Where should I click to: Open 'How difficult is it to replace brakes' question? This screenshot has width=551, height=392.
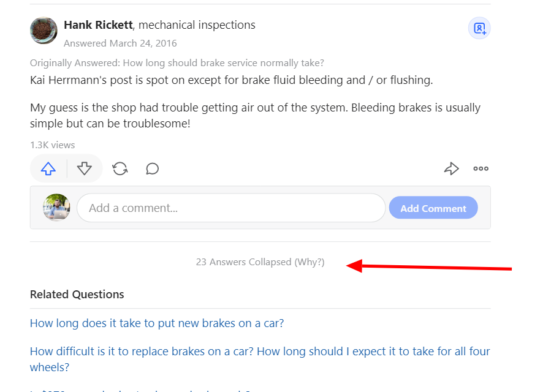(260, 352)
